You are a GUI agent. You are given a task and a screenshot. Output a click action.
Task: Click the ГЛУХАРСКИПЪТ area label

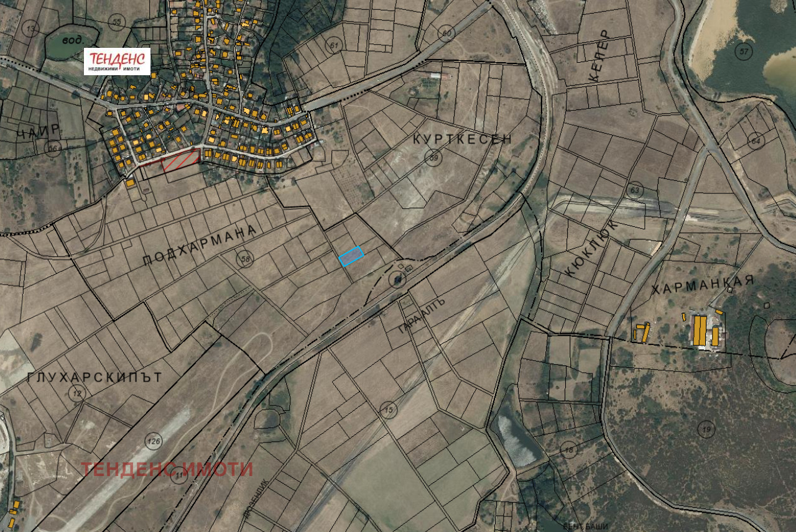coord(95,377)
